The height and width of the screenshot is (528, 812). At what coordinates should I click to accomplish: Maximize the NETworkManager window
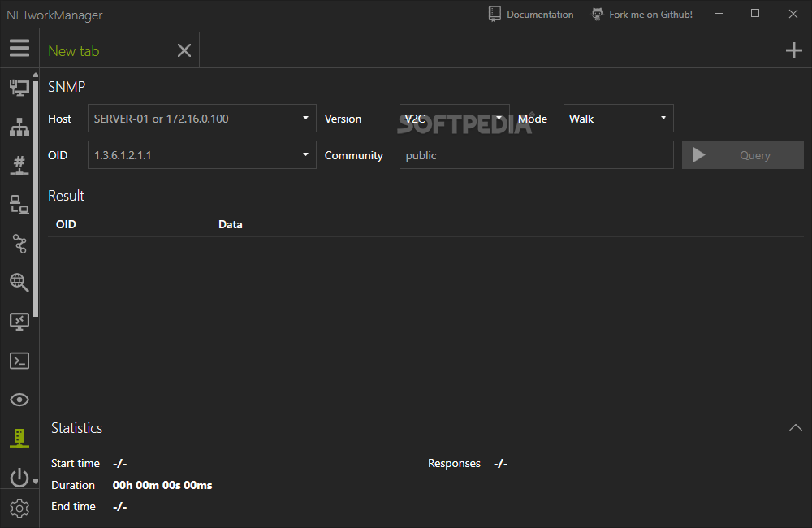pyautogui.click(x=755, y=14)
